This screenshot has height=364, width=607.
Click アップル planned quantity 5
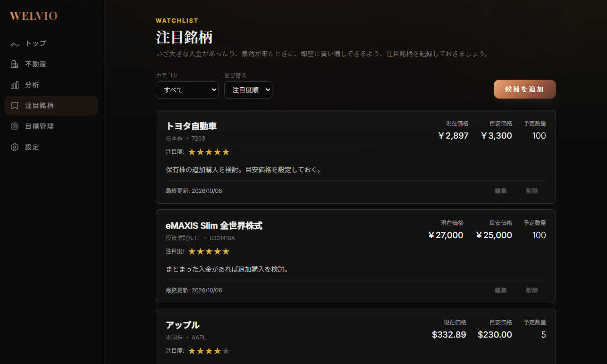[543, 335]
